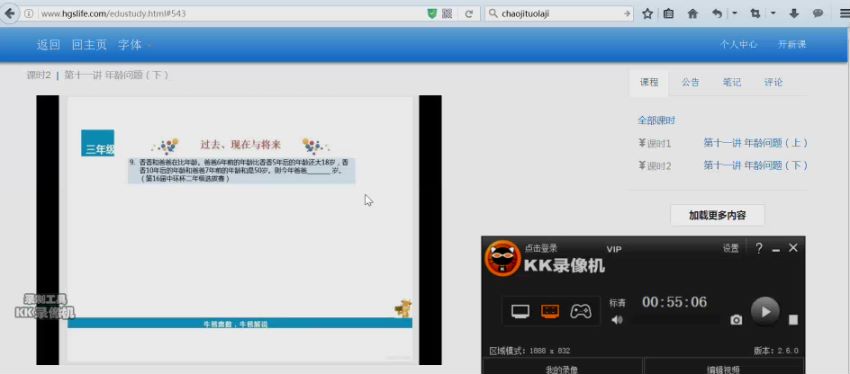Click the KK recorder play/start recording button
Image resolution: width=850 pixels, height=374 pixels.
click(765, 311)
